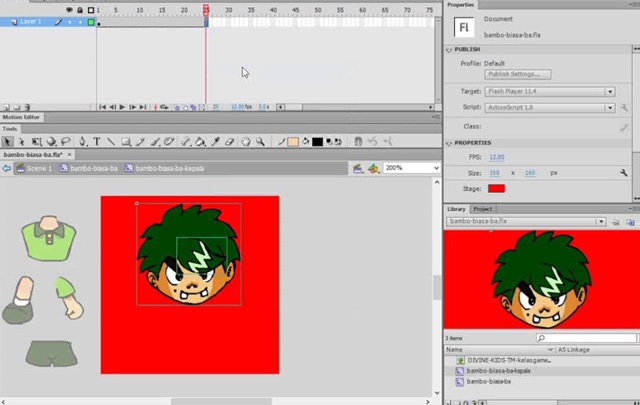Toggle Layer 1 green outline square
This screenshot has height=405, width=640.
click(91, 22)
